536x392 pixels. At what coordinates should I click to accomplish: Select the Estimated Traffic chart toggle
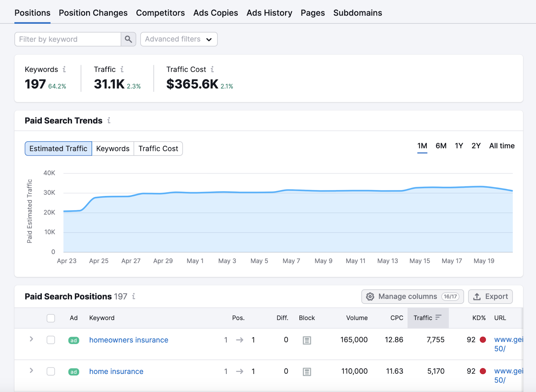pyautogui.click(x=58, y=148)
